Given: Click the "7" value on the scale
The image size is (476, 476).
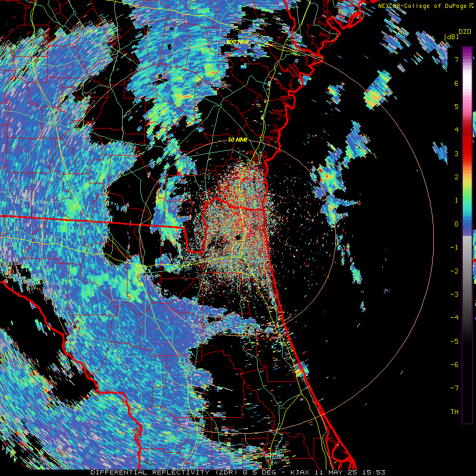Looking at the screenshot, I should pyautogui.click(x=456, y=59).
